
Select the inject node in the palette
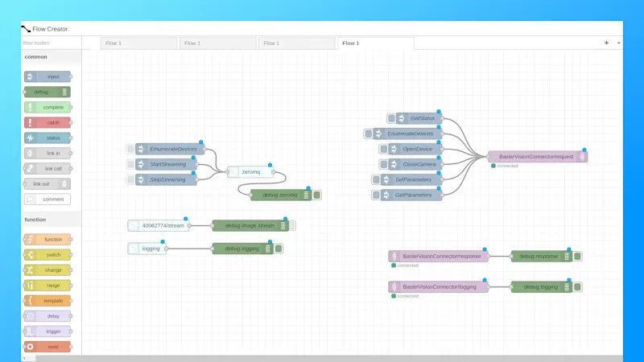(x=47, y=77)
